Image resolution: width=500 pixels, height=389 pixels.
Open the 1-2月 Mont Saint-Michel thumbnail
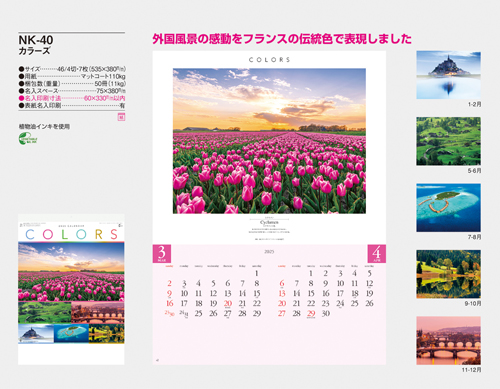[448, 75]
